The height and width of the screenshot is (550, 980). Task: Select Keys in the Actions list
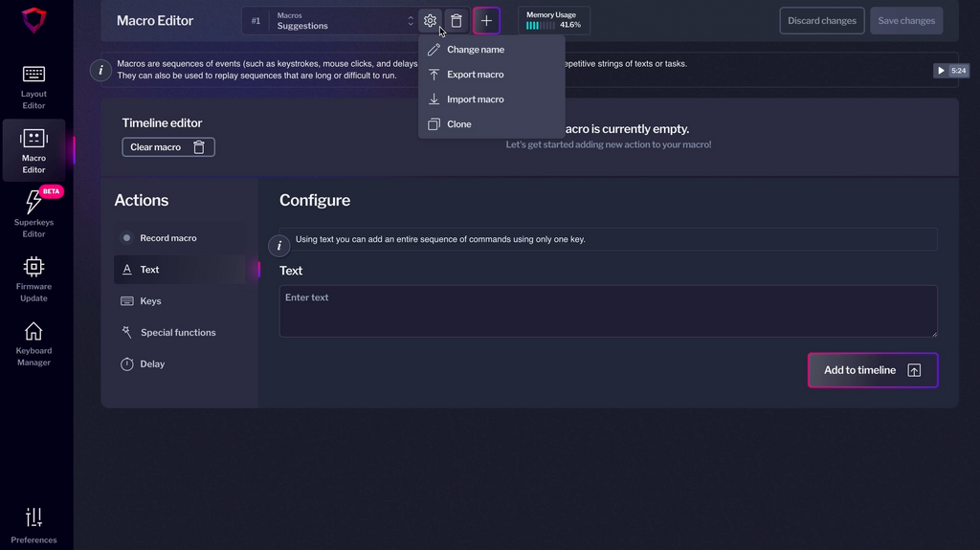[x=150, y=301]
